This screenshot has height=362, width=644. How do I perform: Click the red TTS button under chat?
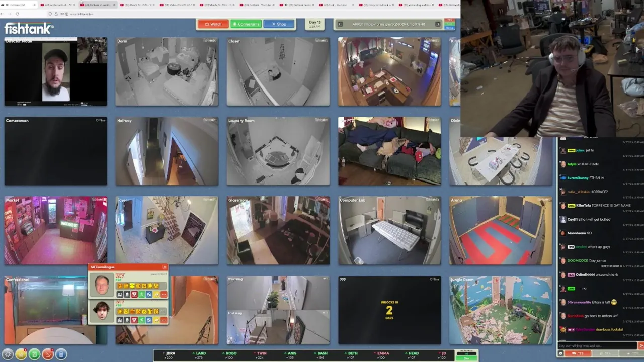click(x=578, y=353)
